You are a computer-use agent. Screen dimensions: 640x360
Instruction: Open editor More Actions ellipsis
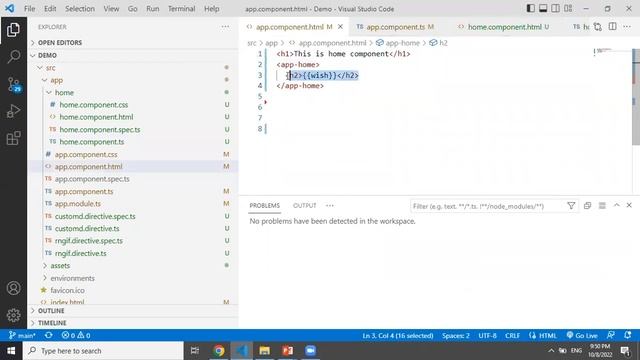(627, 27)
